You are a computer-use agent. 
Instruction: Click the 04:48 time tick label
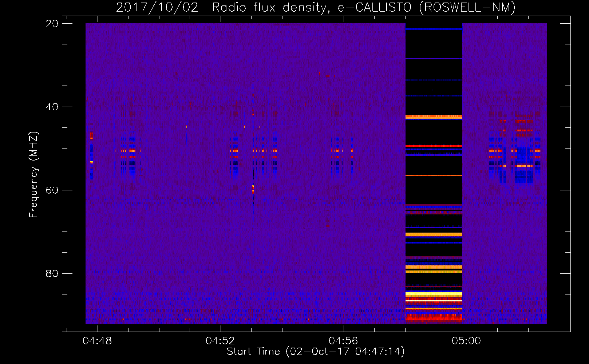click(97, 341)
